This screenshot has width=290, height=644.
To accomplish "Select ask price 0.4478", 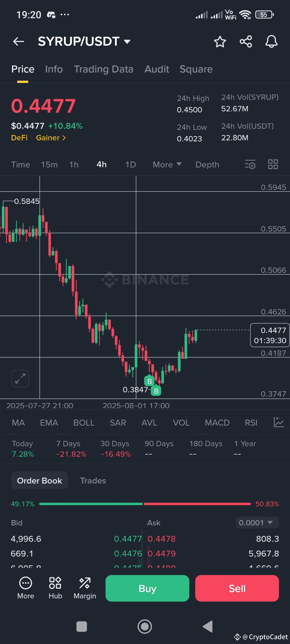I will pyautogui.click(x=162, y=539).
